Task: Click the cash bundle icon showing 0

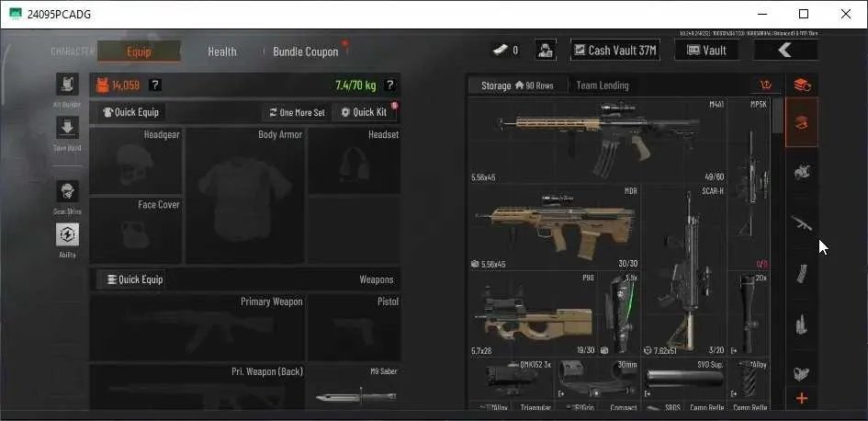Action: [x=501, y=51]
